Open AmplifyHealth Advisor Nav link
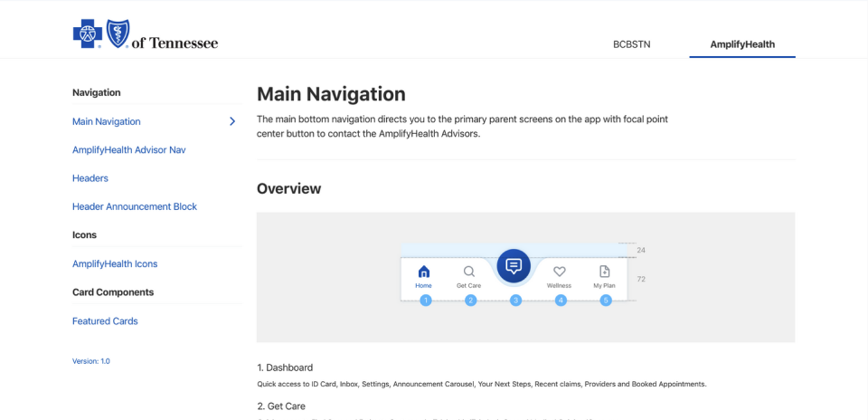Viewport: 868px width, 420px height. tap(129, 149)
